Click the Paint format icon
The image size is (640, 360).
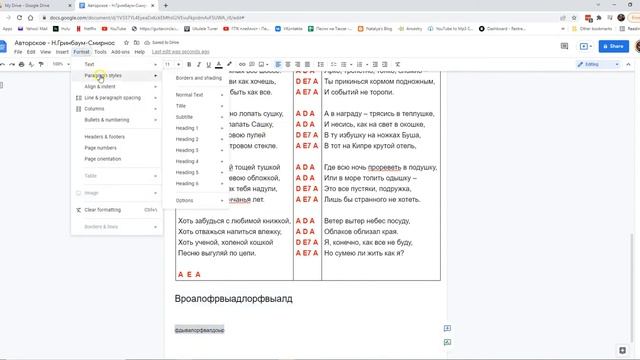pyautogui.click(x=41, y=64)
